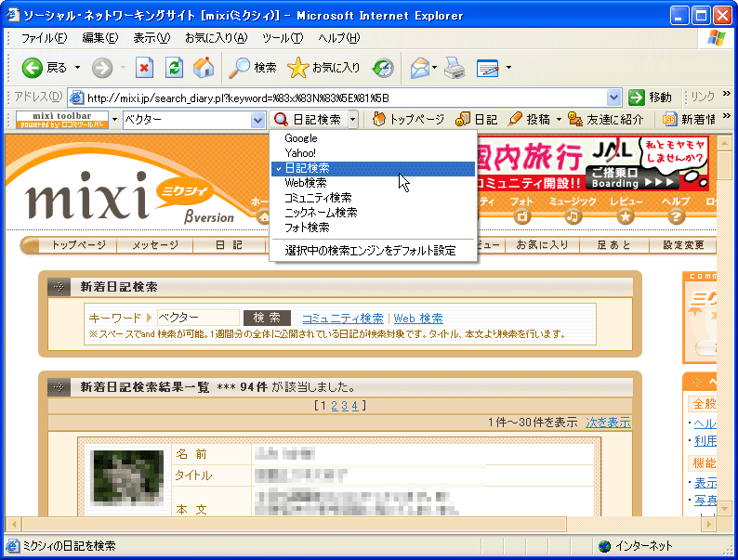
Task: Click the 日記 toolbar button
Action: point(476,120)
